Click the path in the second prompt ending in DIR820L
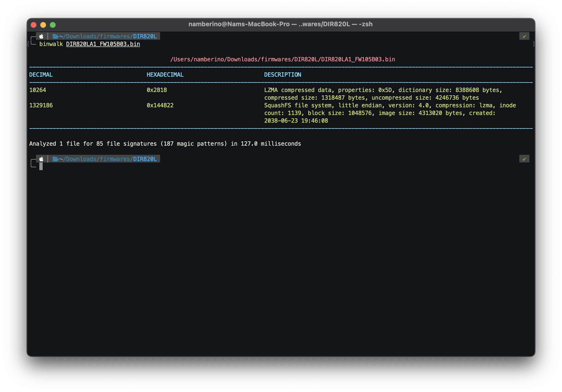This screenshot has height=392, width=562. point(108,159)
